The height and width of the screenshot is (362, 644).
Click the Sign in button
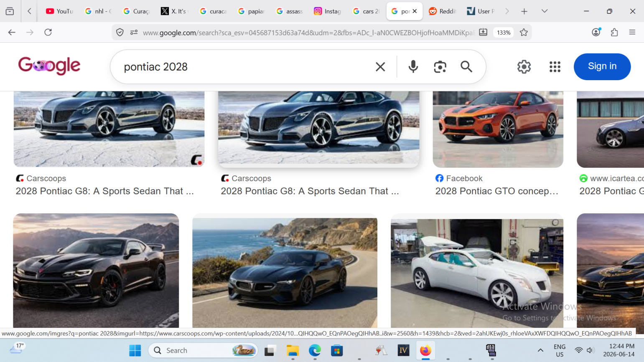coord(602,66)
